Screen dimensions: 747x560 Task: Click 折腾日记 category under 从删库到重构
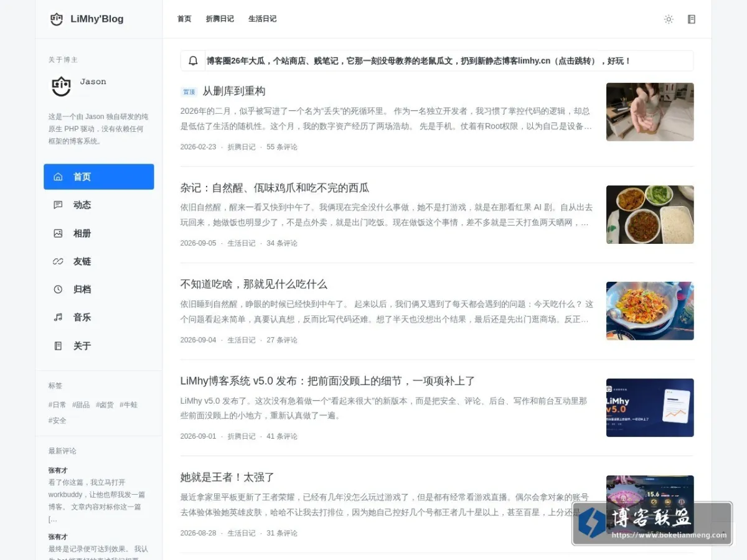pyautogui.click(x=242, y=147)
